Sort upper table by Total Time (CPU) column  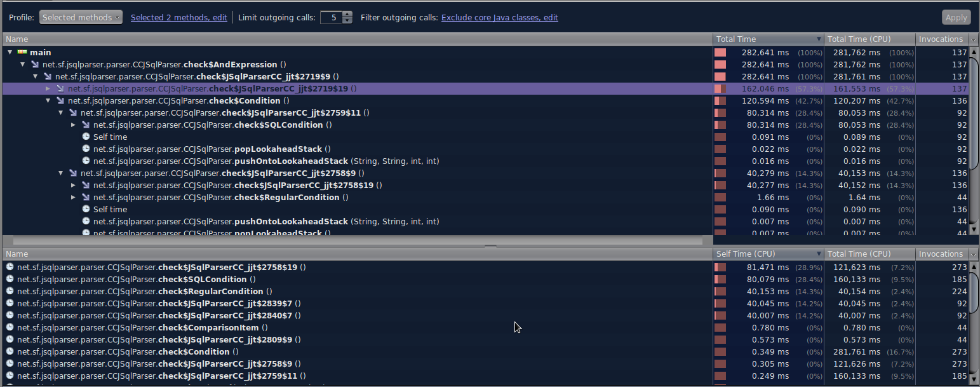click(869, 39)
